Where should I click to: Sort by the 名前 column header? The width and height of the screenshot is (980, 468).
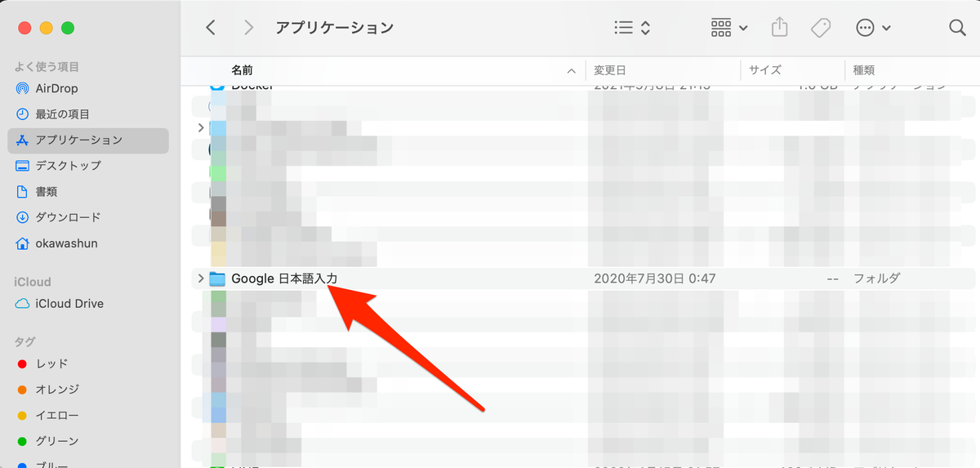pyautogui.click(x=242, y=71)
